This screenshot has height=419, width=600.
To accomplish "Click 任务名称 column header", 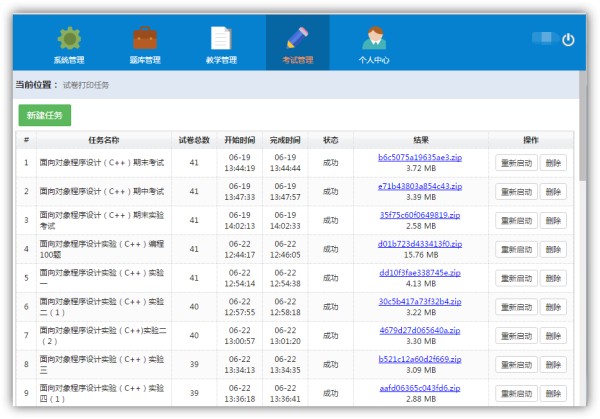I will pos(104,140).
